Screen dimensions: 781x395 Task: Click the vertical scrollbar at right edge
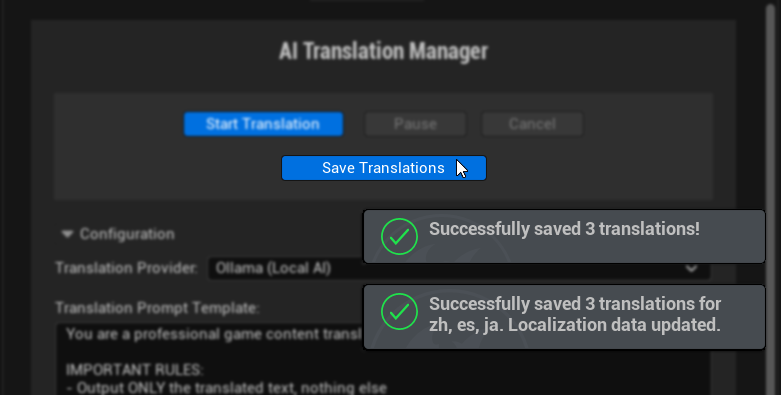tap(773, 197)
